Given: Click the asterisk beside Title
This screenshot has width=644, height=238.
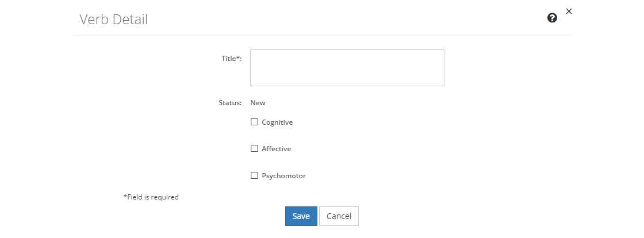Looking at the screenshot, I should 238,57.
